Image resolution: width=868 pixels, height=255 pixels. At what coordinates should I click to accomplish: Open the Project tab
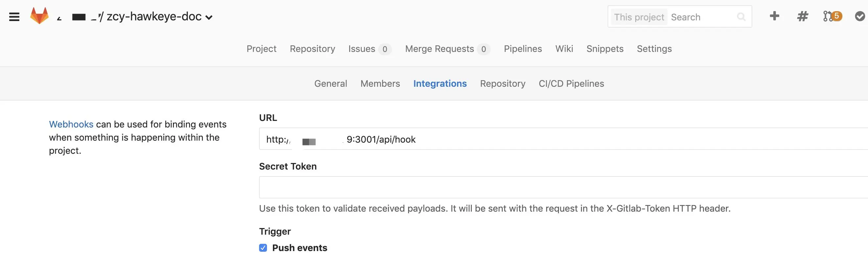coord(261,49)
